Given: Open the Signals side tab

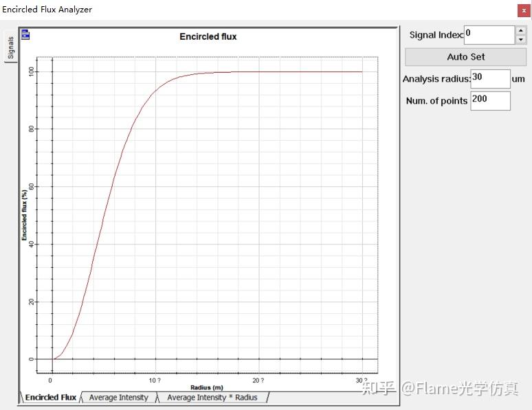Looking at the screenshot, I should (x=10, y=47).
